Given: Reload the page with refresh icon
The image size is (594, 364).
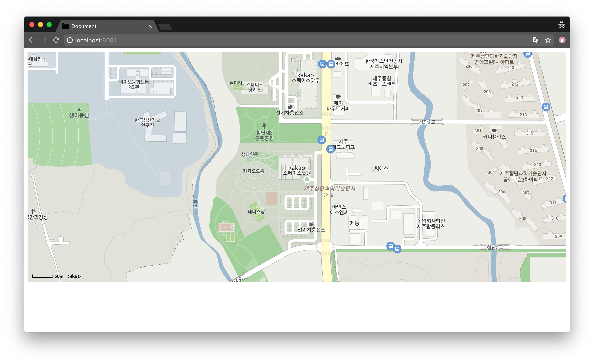Looking at the screenshot, I should tap(56, 40).
